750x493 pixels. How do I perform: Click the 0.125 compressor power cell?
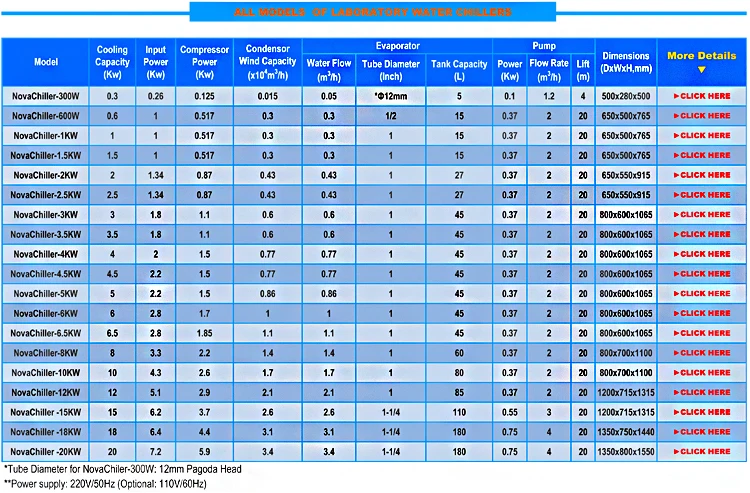[204, 96]
